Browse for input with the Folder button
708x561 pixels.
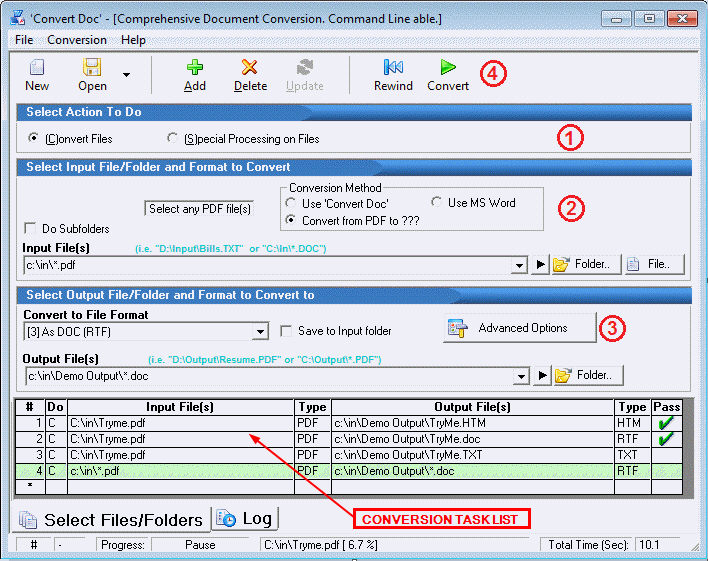[583, 265]
